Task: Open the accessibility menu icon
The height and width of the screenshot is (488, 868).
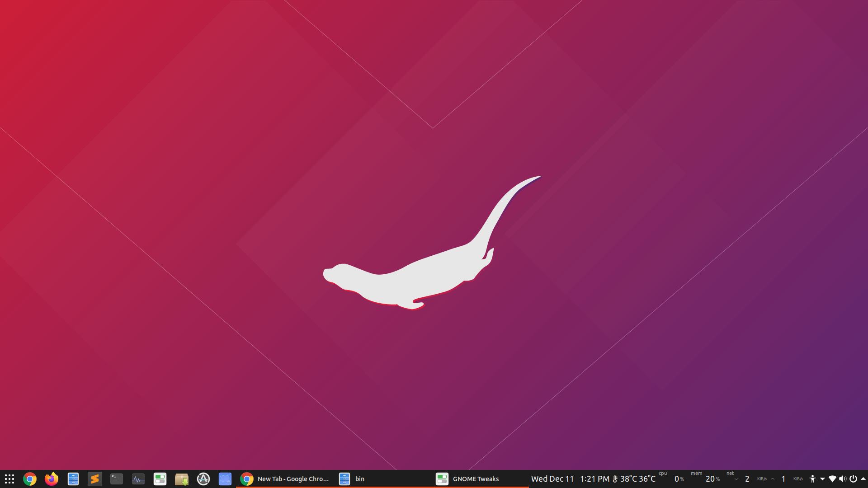Action: click(x=812, y=479)
